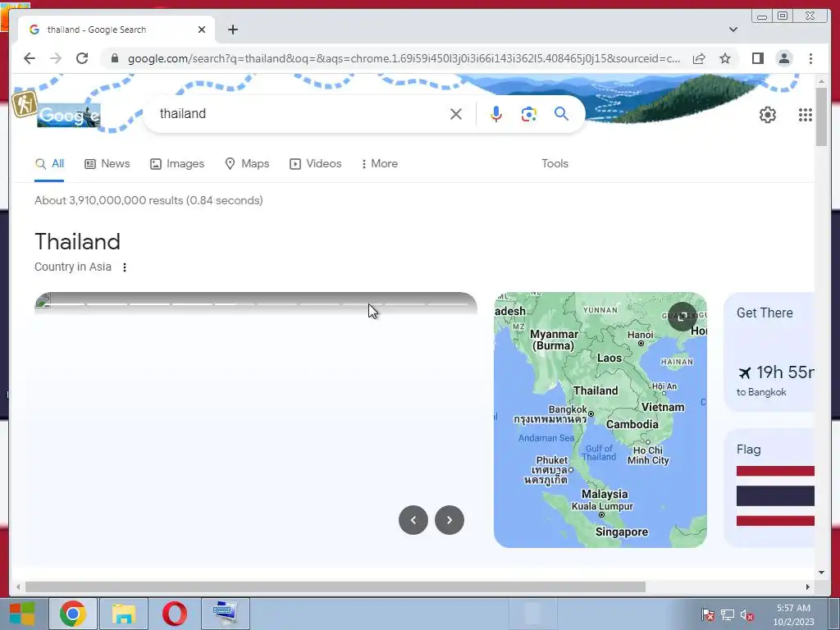Open the Action Center flag icon
Viewport: 840px width, 630px height.
707,614
